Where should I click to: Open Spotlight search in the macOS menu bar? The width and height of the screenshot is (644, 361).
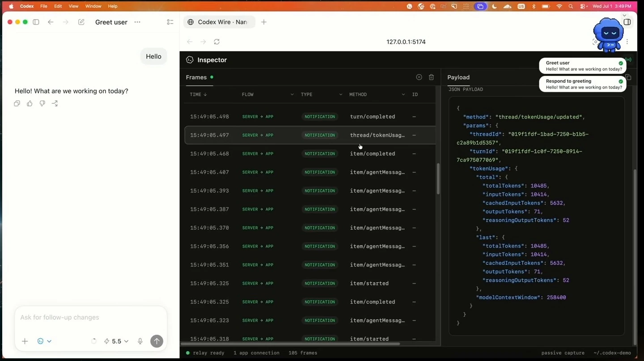(x=571, y=6)
